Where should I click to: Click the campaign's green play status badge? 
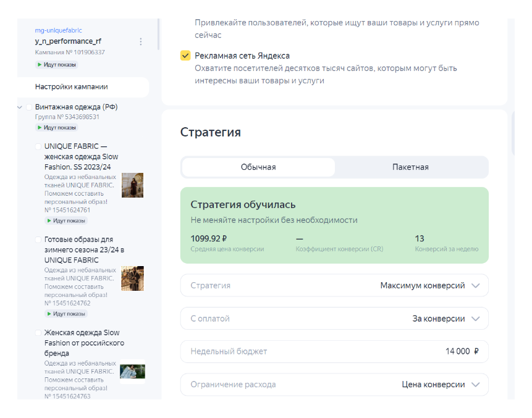click(x=56, y=64)
